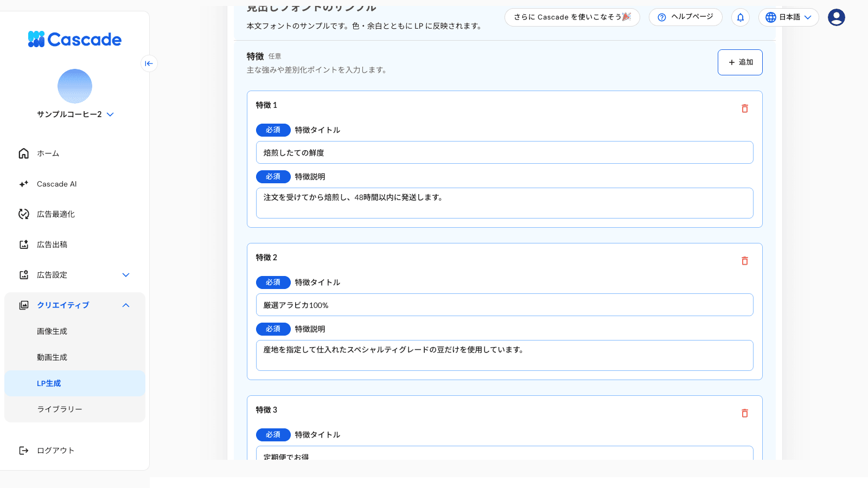The image size is (868, 488).
Task: Open notifications bell icon
Action: 741,17
